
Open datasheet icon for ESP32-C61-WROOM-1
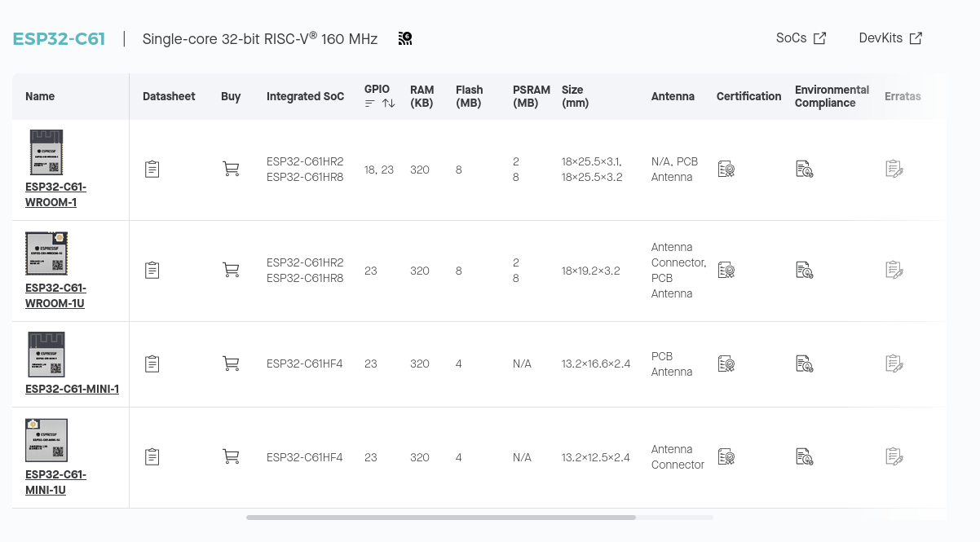click(x=152, y=170)
